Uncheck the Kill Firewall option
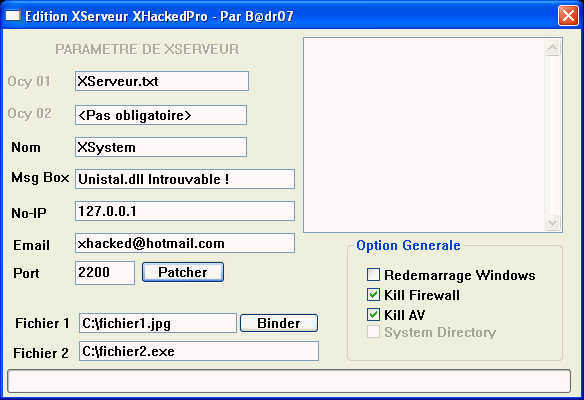584x400 pixels. click(x=373, y=295)
